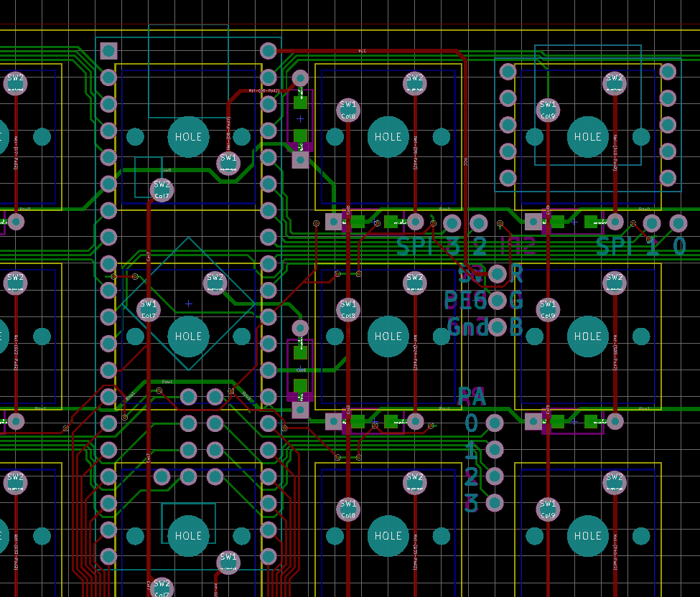Click the bottom-left SW2 switch pad
This screenshot has width=700, height=597.
tap(15, 484)
